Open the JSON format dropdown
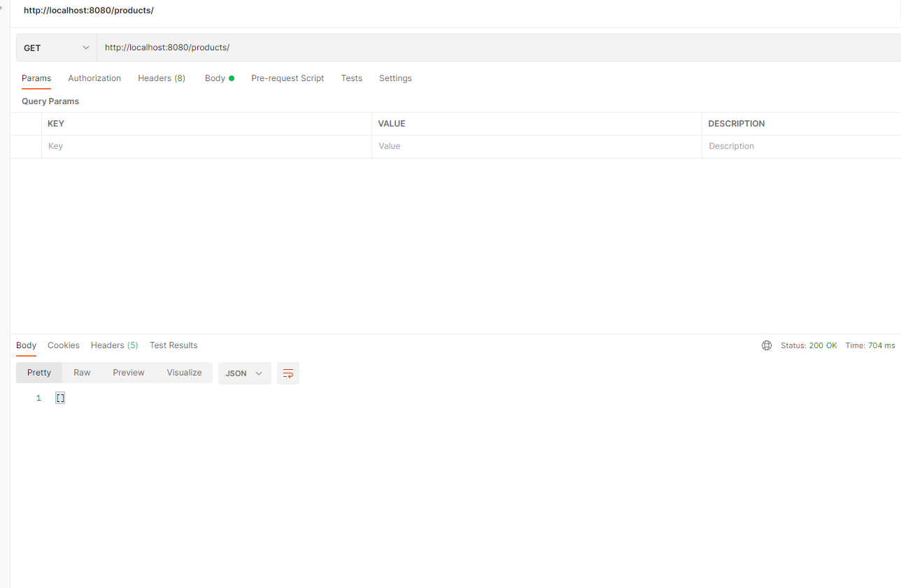This screenshot has height=588, width=901. tap(245, 373)
